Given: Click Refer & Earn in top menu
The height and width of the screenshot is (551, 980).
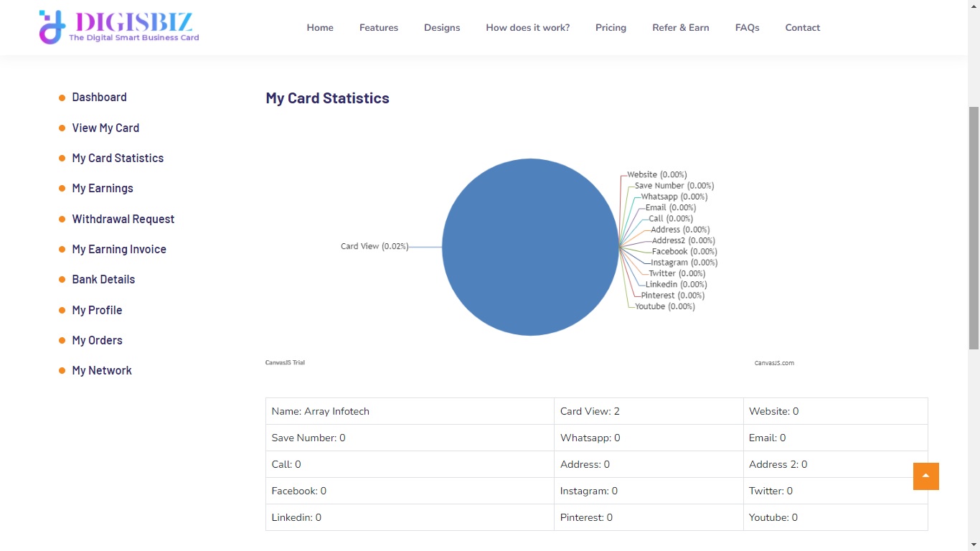Looking at the screenshot, I should (x=680, y=28).
